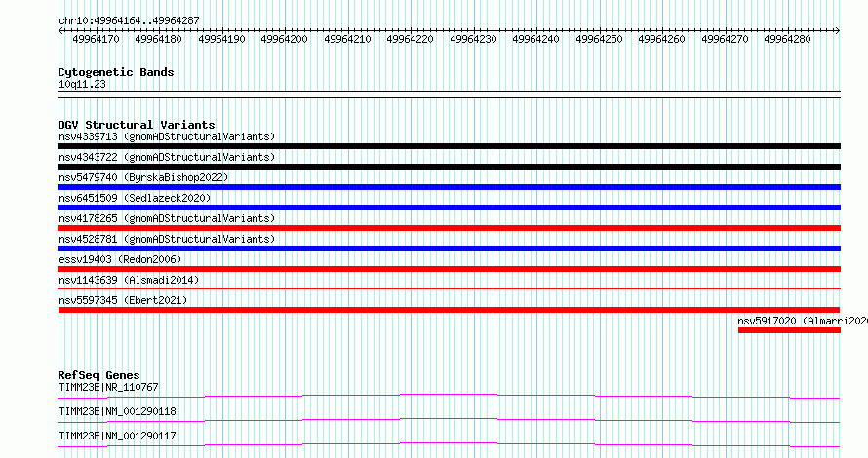Open the nsv4528781 variant label
The height and width of the screenshot is (458, 868).
tap(167, 239)
